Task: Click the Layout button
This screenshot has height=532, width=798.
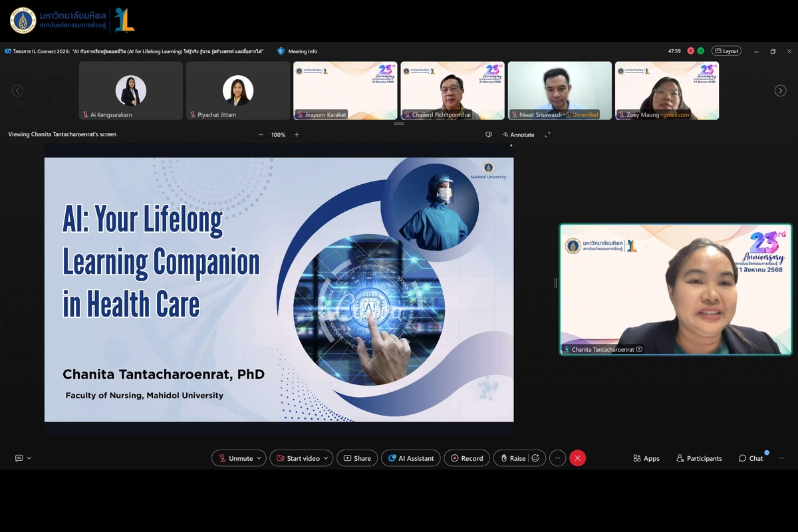Action: [x=726, y=51]
